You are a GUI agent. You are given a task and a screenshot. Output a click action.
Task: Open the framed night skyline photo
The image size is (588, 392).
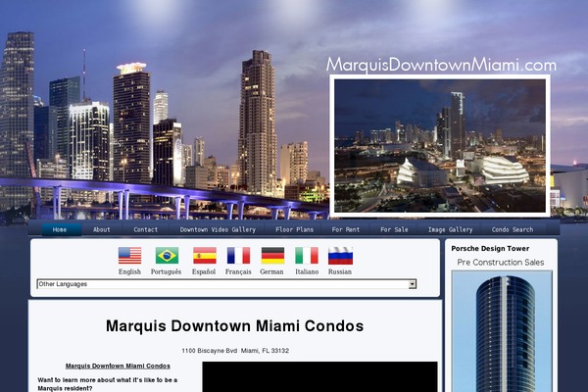coord(440,146)
